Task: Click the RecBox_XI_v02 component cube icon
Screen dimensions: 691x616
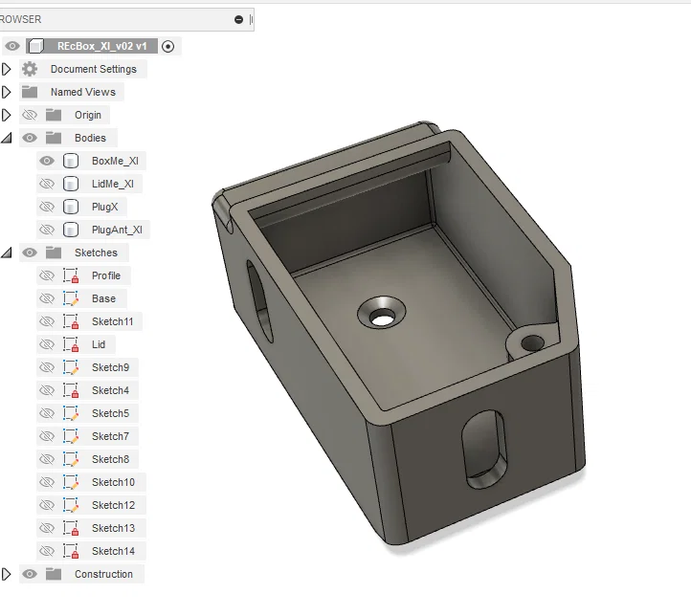Action: (35, 46)
